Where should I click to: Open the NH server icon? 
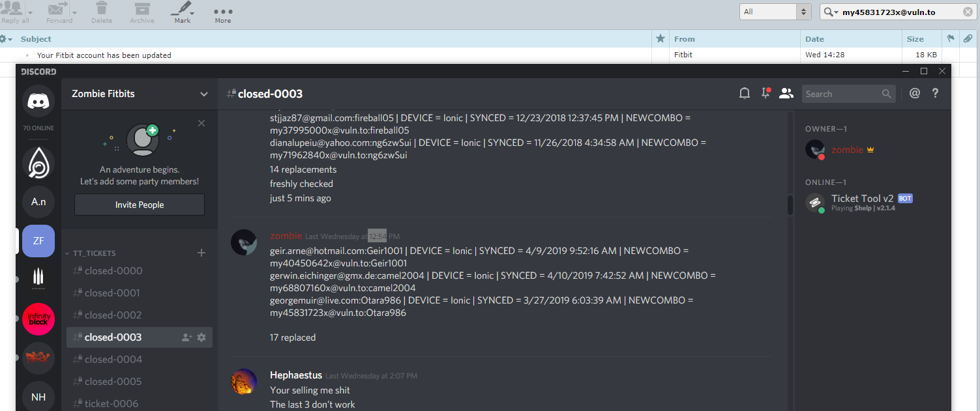click(x=38, y=396)
